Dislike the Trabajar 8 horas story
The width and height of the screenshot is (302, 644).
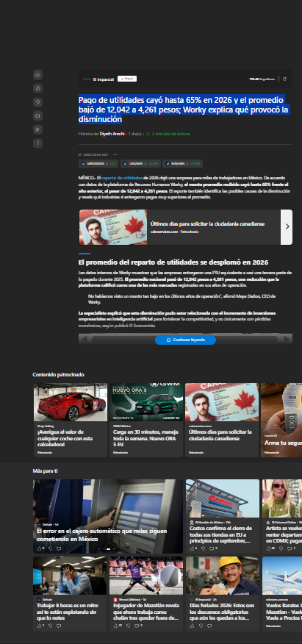pyautogui.click(x=51, y=626)
